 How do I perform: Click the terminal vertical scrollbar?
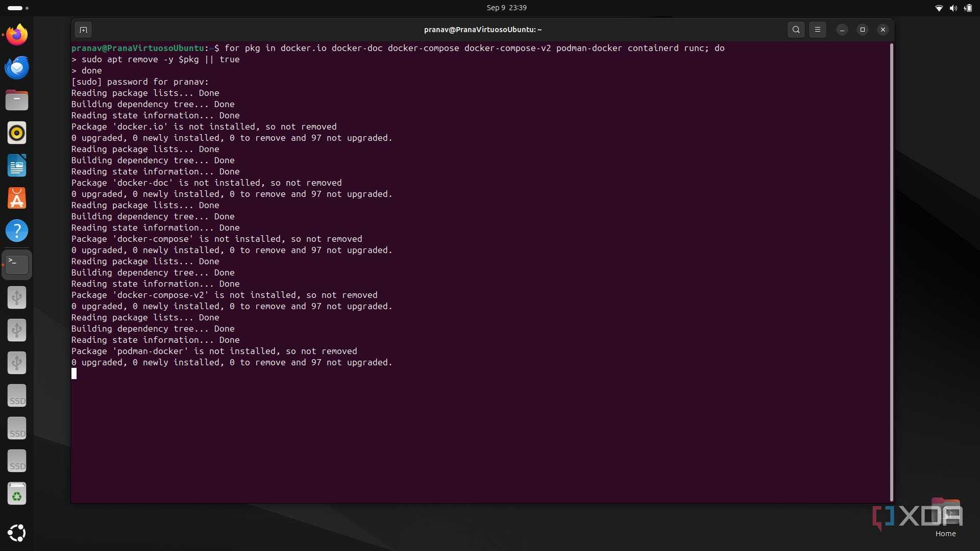(x=891, y=272)
